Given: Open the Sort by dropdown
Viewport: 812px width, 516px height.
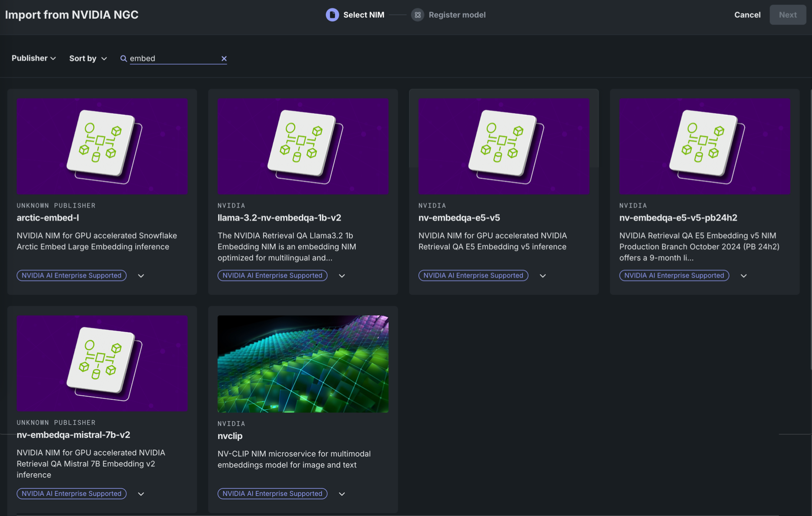Looking at the screenshot, I should point(88,58).
